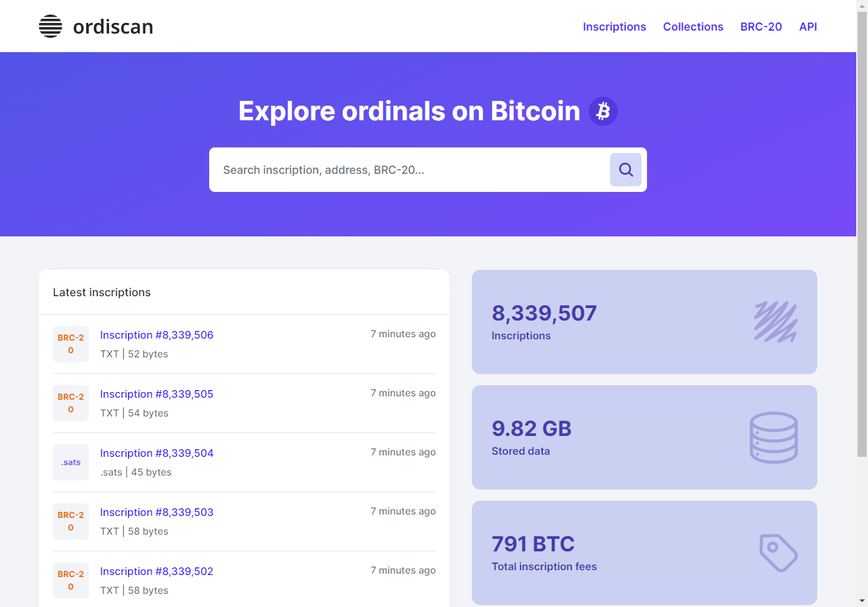Click the search magnifier icon

coord(625,169)
